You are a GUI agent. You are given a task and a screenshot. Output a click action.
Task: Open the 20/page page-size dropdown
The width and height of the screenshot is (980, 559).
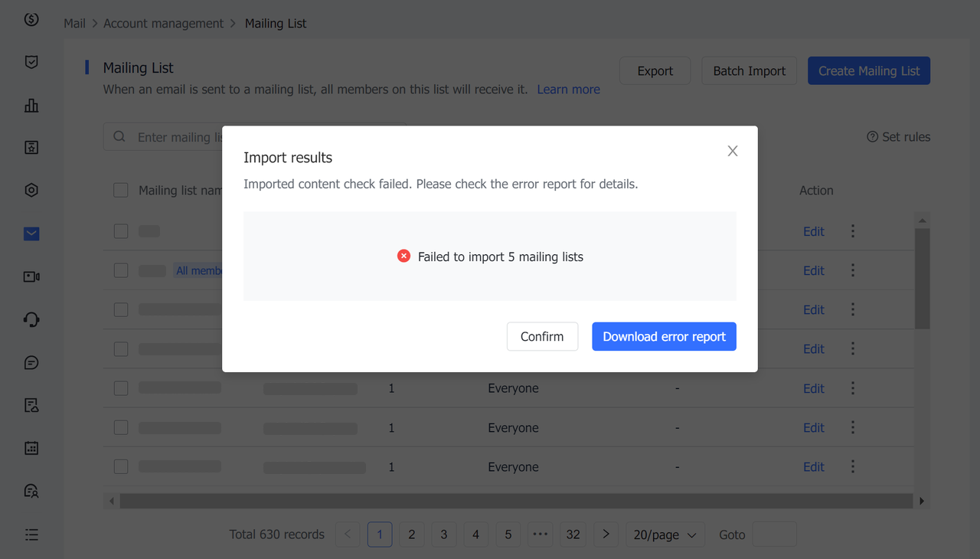[665, 534]
